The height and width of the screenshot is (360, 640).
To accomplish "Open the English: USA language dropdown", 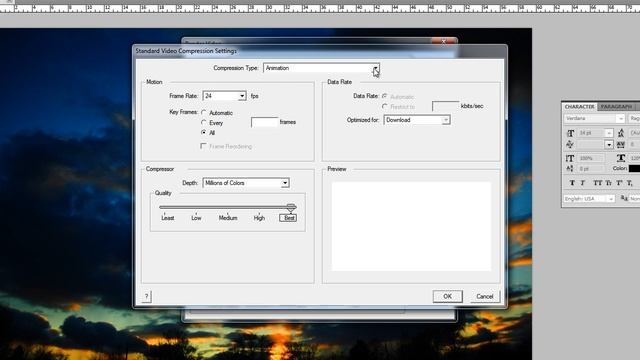I will click(589, 199).
